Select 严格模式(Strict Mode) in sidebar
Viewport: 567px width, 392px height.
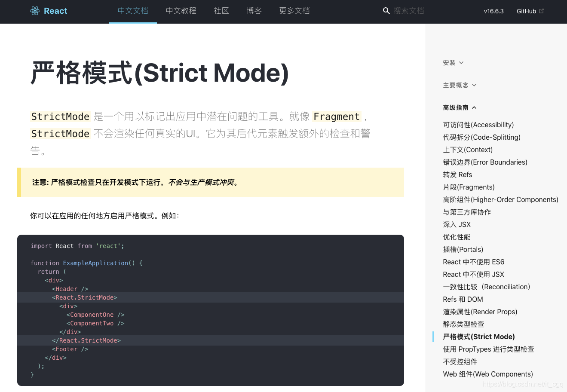(479, 337)
